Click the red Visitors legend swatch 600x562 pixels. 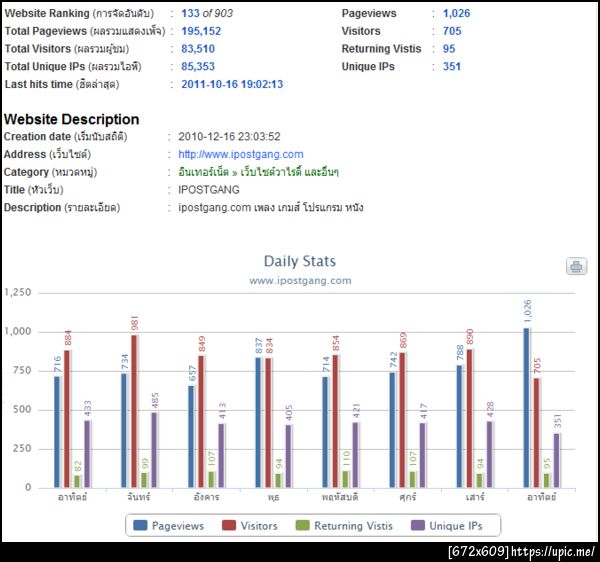[x=229, y=525]
